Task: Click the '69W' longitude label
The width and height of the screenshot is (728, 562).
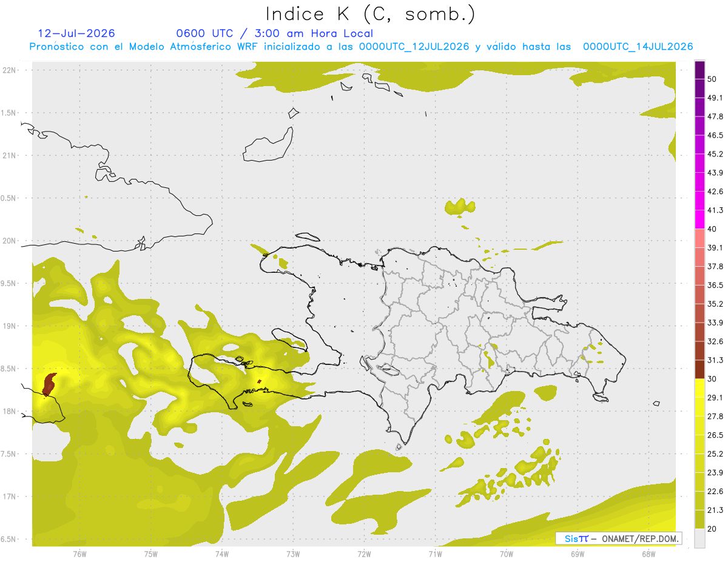Action: point(578,554)
